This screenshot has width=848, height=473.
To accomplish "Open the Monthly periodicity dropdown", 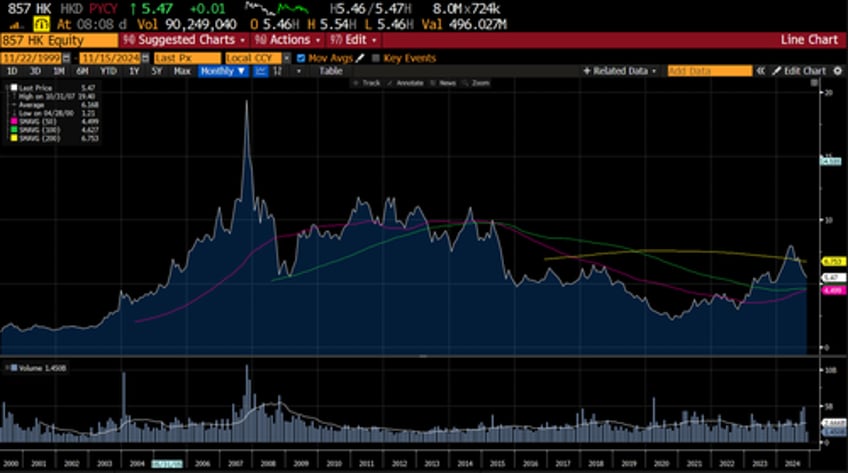I will point(222,72).
